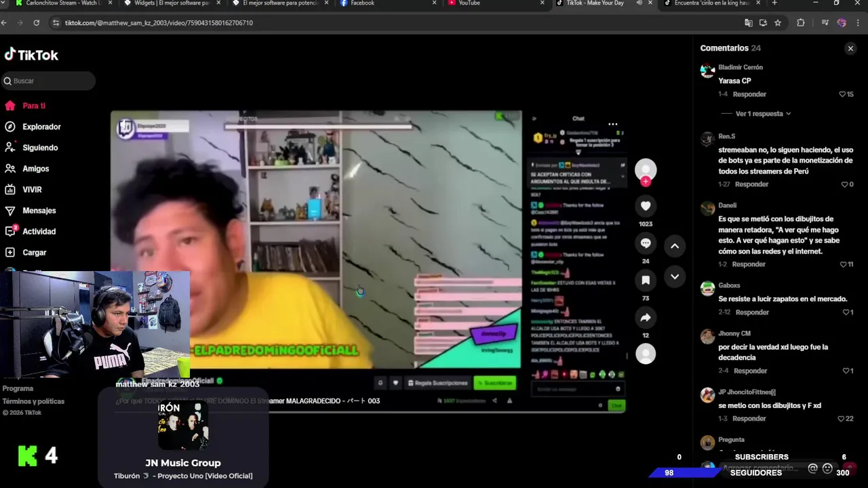Image resolution: width=868 pixels, height=488 pixels.
Task: Save video with bookmark icon
Action: (x=646, y=280)
